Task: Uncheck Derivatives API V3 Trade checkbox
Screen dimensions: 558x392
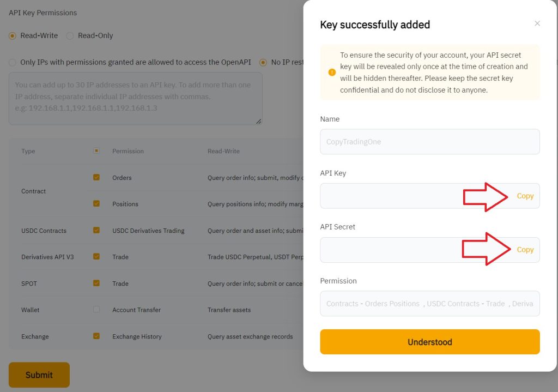Action: 96,256
